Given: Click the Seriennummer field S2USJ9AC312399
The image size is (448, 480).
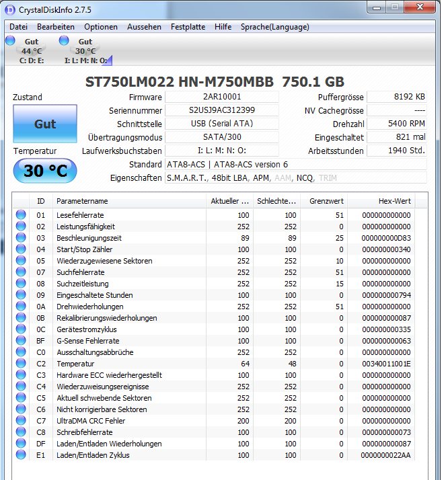Looking at the screenshot, I should [x=222, y=110].
